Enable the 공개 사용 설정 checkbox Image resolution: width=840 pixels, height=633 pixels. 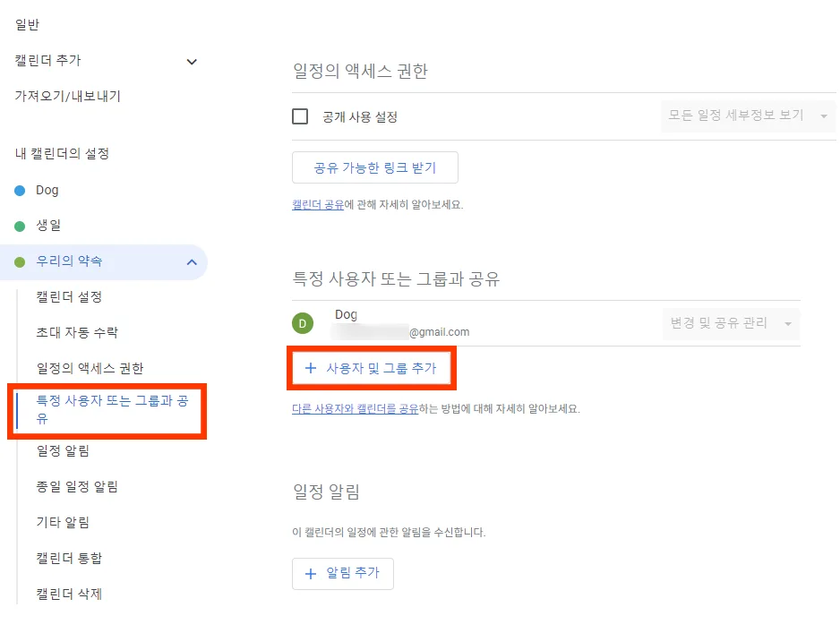pyautogui.click(x=299, y=115)
